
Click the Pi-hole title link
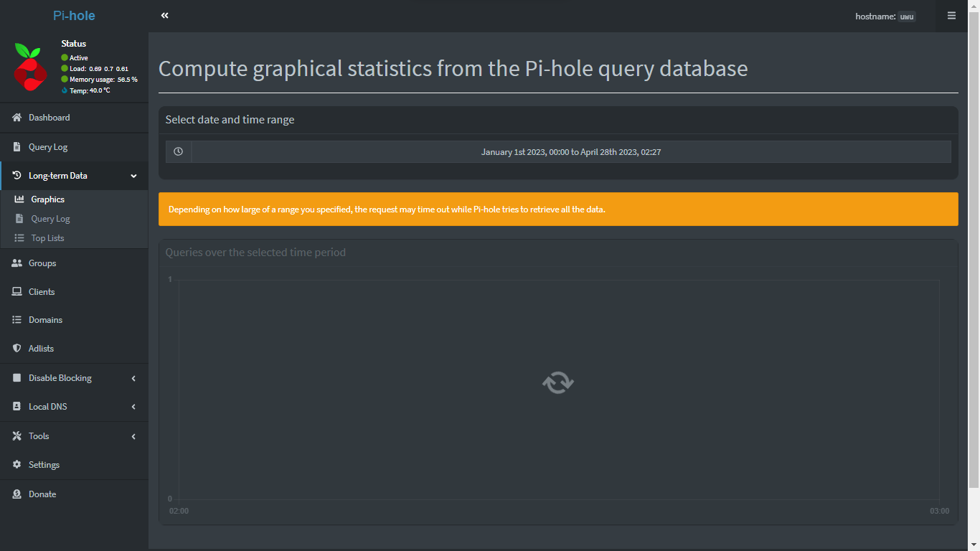click(74, 16)
